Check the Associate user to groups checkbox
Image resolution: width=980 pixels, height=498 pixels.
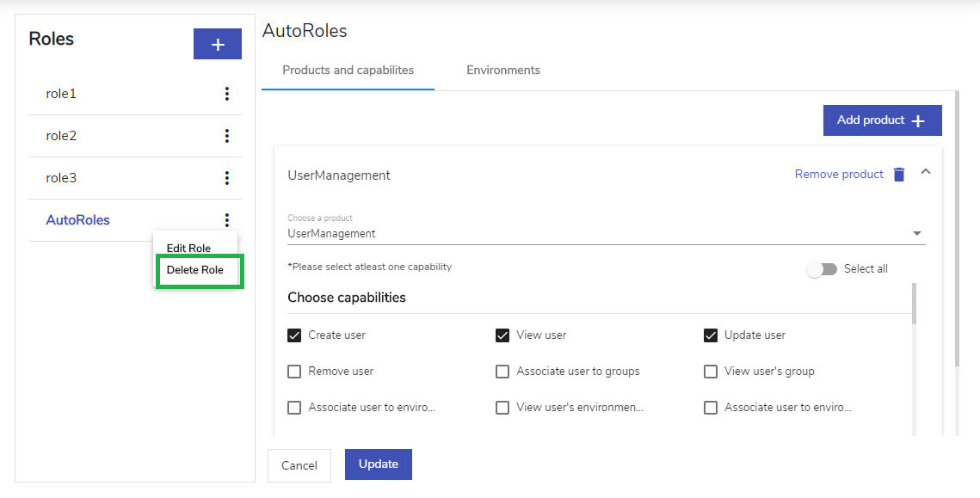[502, 372]
